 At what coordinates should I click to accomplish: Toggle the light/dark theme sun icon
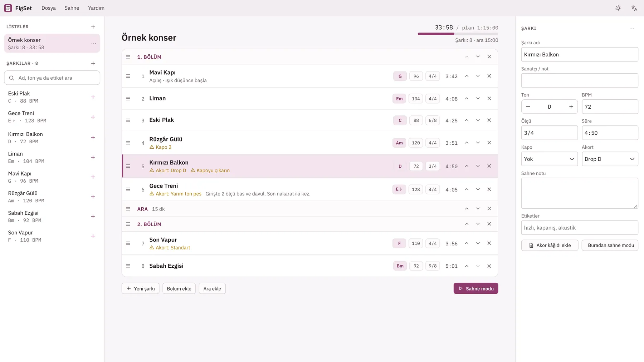coord(618,8)
